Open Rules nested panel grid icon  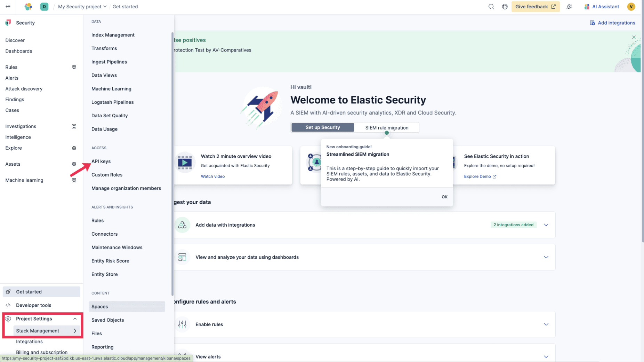click(74, 67)
